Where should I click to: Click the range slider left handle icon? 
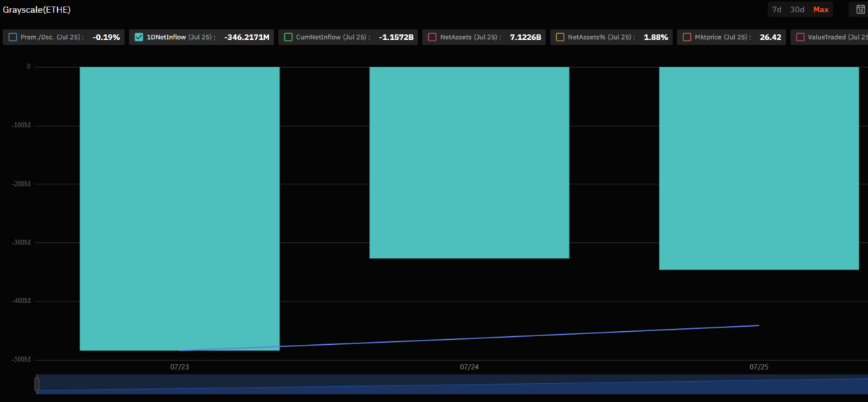click(x=37, y=384)
